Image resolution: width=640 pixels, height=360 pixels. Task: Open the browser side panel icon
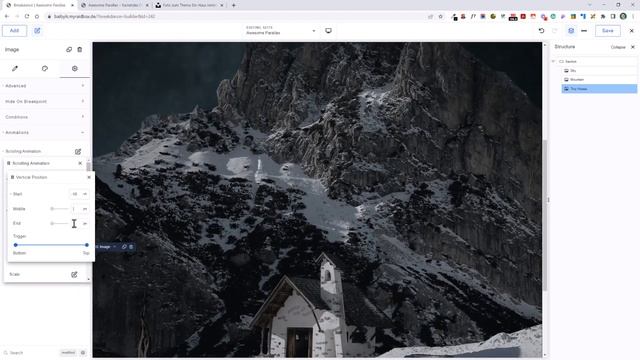[x=613, y=16]
